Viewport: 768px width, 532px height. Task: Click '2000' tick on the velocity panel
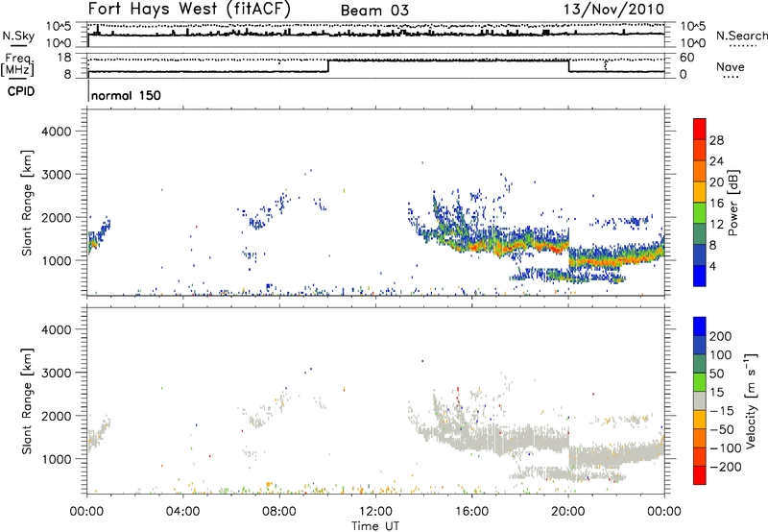pos(57,416)
